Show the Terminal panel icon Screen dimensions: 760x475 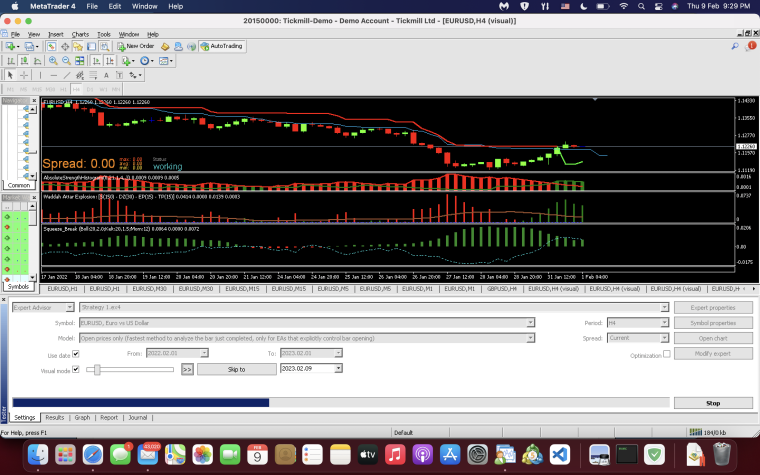point(91,46)
